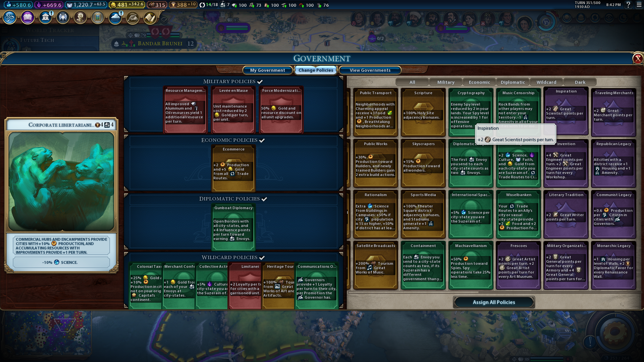Open the Great People bust icon

(x=80, y=17)
